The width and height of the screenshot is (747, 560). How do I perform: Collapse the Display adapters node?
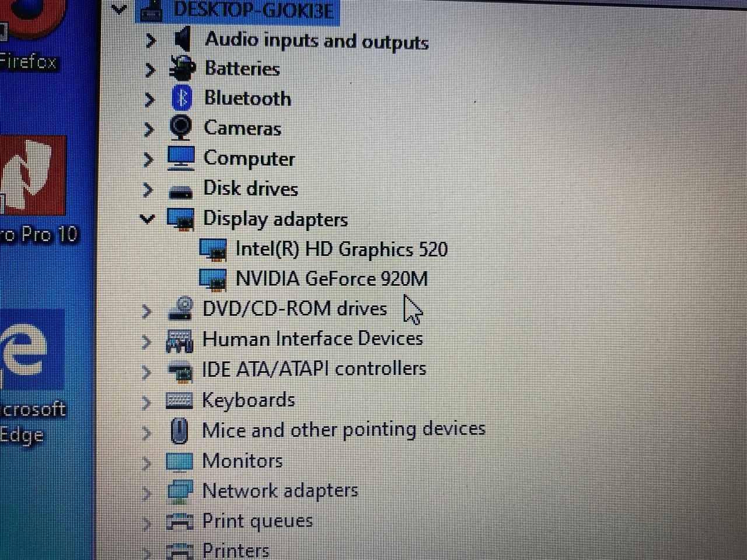point(147,219)
